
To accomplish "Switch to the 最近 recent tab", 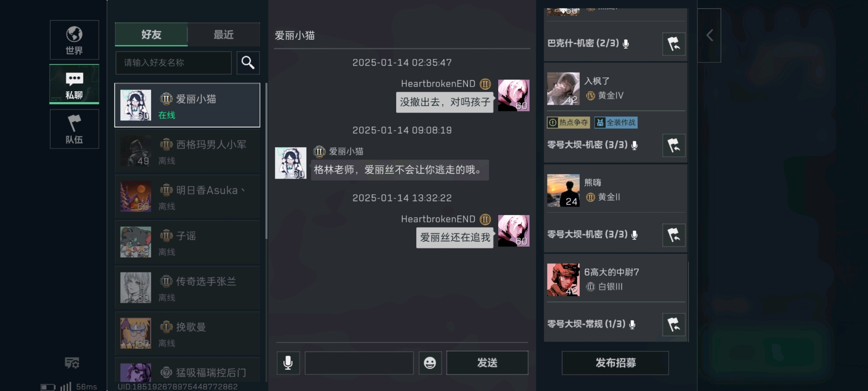I will click(x=224, y=34).
